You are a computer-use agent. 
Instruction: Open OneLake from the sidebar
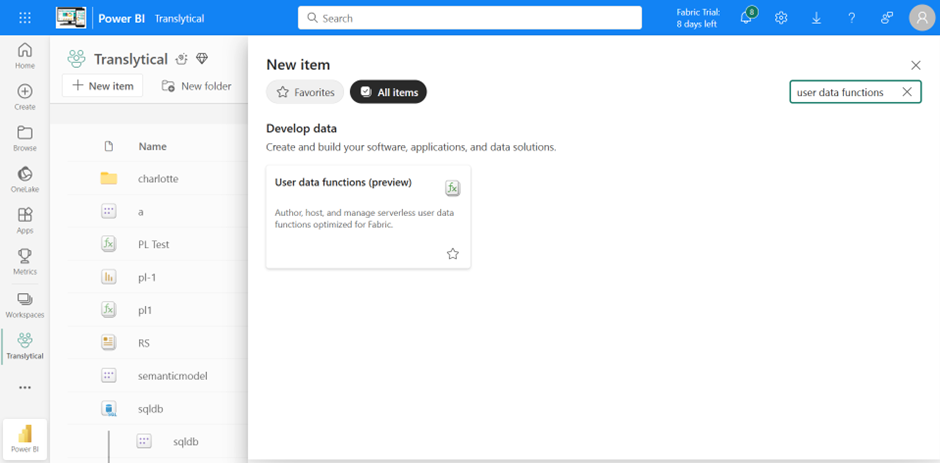point(25,179)
